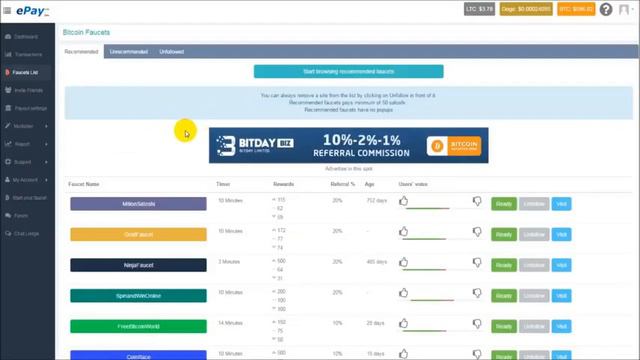
Task: Unfollow the SpinandWinOnline faucet
Action: coord(534,296)
